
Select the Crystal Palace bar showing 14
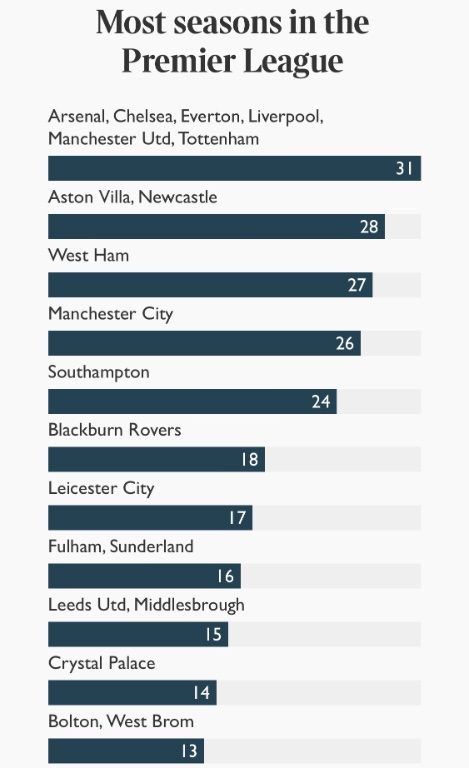point(132,693)
